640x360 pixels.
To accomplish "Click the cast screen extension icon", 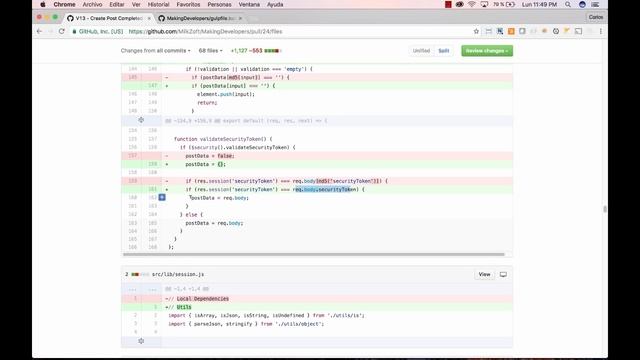I will 578,31.
